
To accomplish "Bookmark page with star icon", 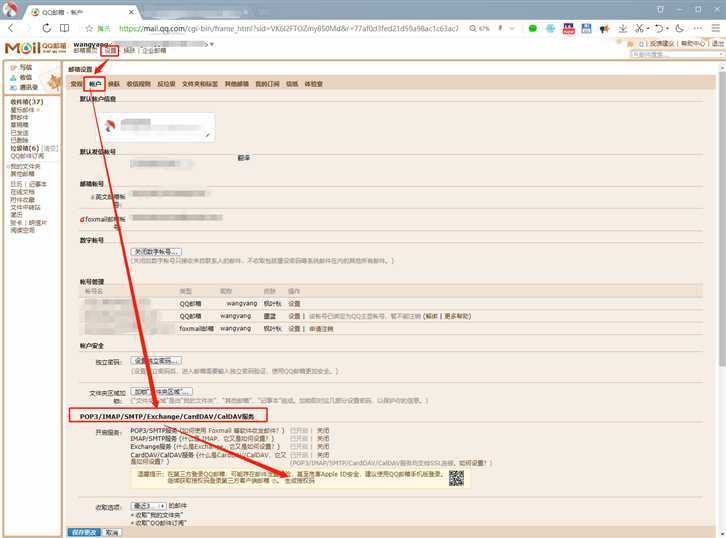I will [89, 28].
